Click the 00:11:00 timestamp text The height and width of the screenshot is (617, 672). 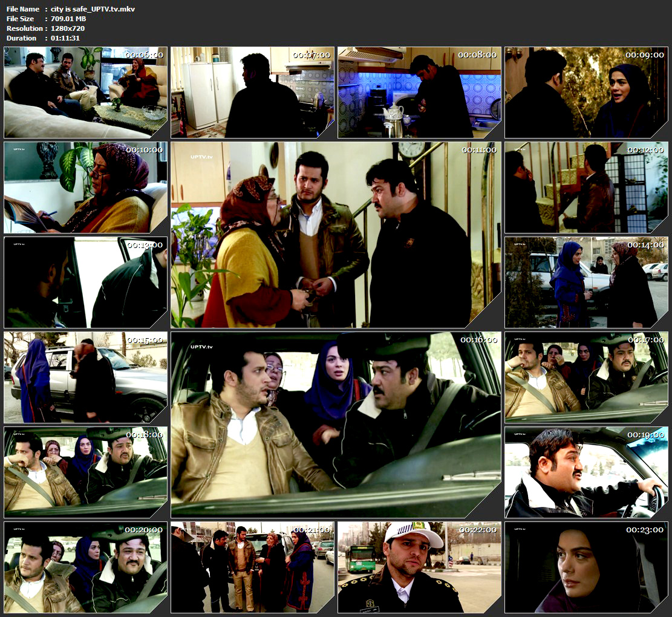478,150
